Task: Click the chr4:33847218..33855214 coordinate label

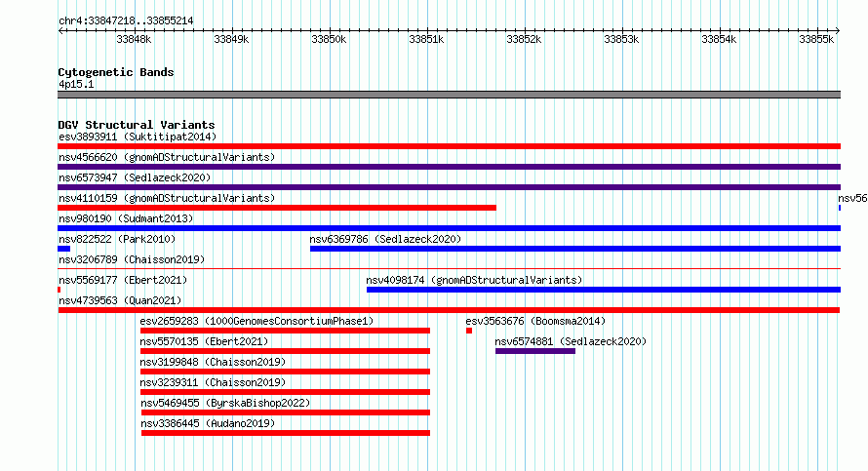Action: point(126,21)
